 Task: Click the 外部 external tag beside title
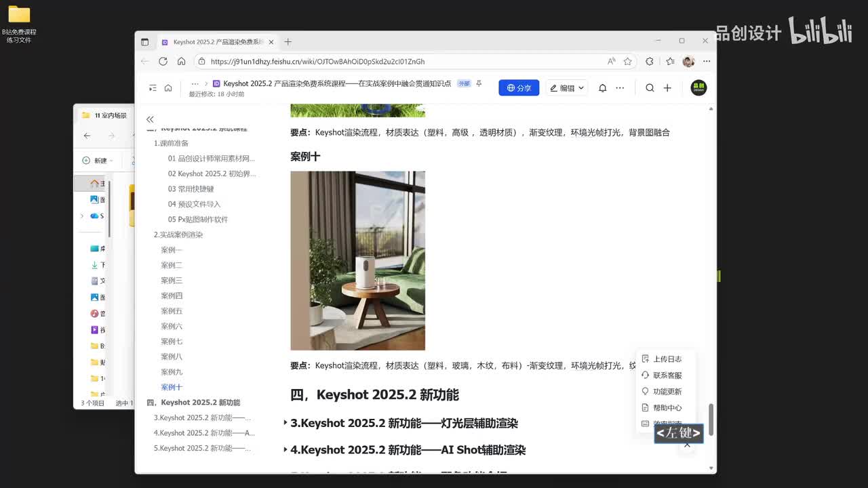(x=464, y=83)
